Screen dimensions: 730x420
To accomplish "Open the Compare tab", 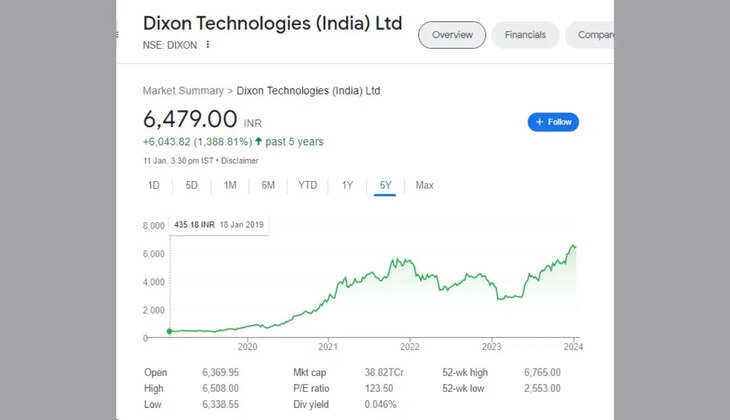I will coord(594,35).
